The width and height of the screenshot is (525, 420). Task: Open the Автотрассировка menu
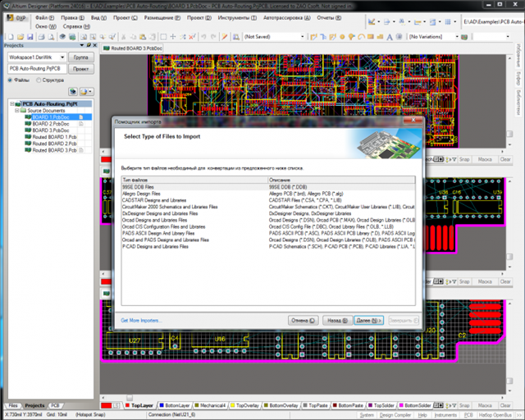point(286,18)
